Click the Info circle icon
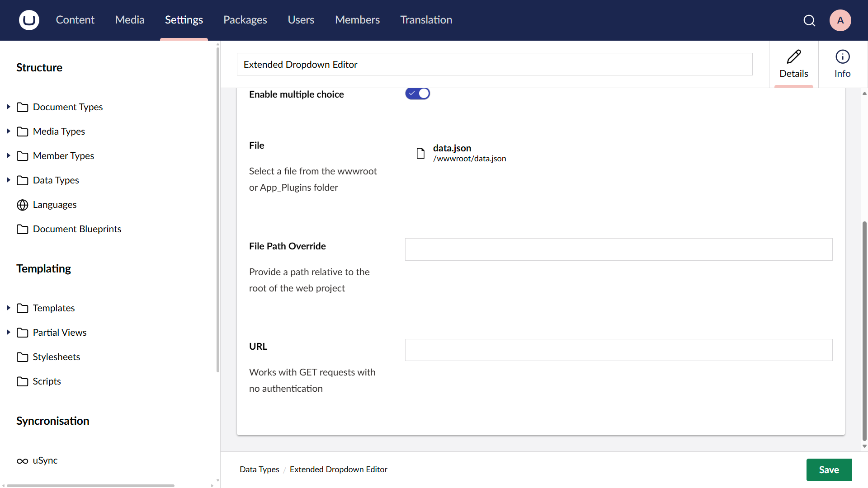Image resolution: width=868 pixels, height=488 pixels. pyautogui.click(x=842, y=56)
